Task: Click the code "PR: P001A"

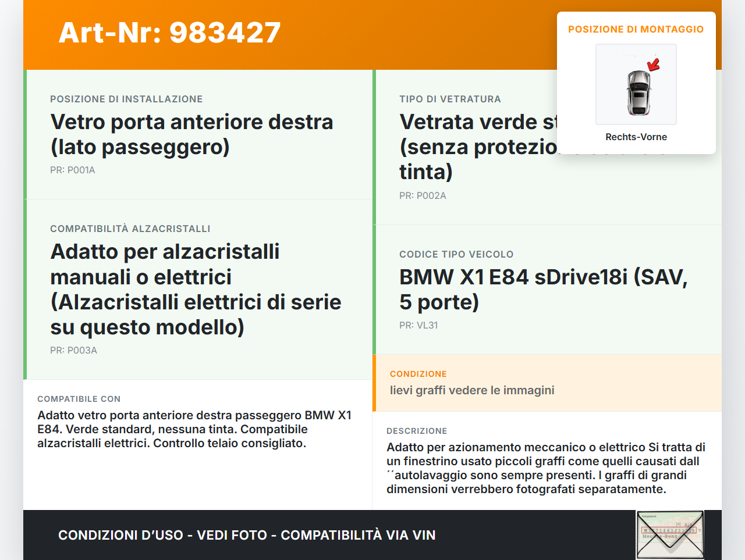Action: point(73,170)
